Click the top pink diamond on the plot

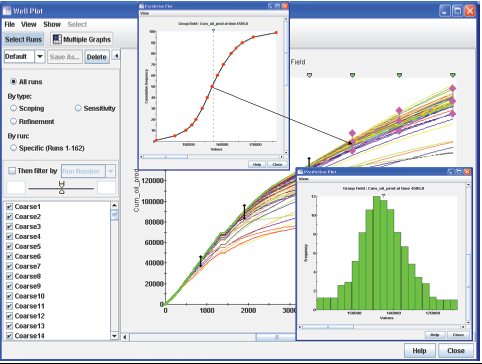452,88
